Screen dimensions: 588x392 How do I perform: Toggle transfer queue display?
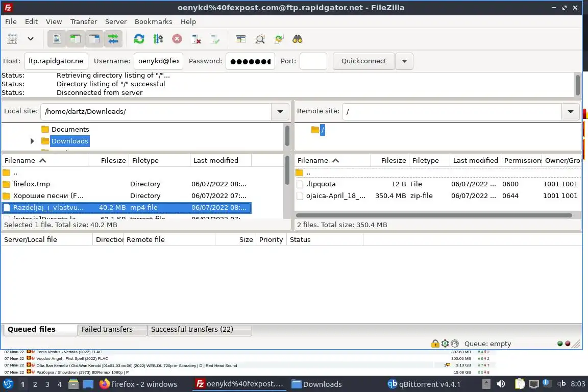(113, 39)
